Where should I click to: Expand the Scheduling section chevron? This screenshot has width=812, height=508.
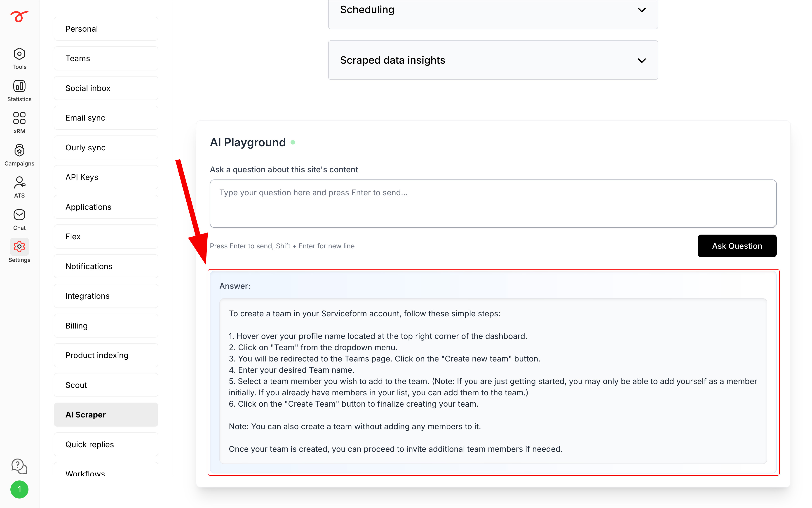(x=641, y=10)
